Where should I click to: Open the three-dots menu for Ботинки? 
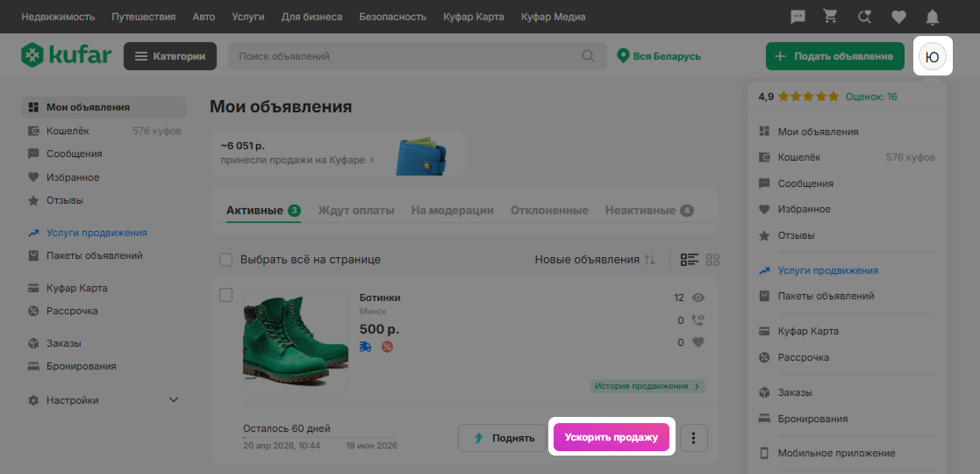693,438
